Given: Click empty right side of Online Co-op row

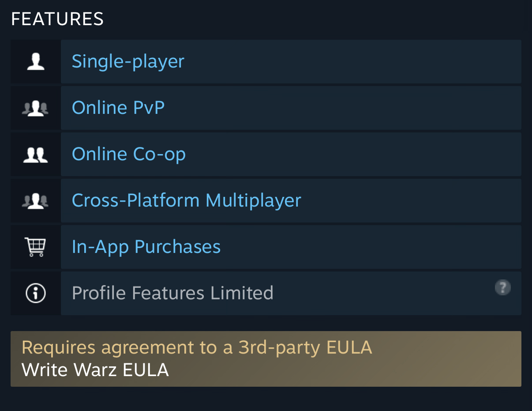Looking at the screenshot, I should [x=397, y=155].
